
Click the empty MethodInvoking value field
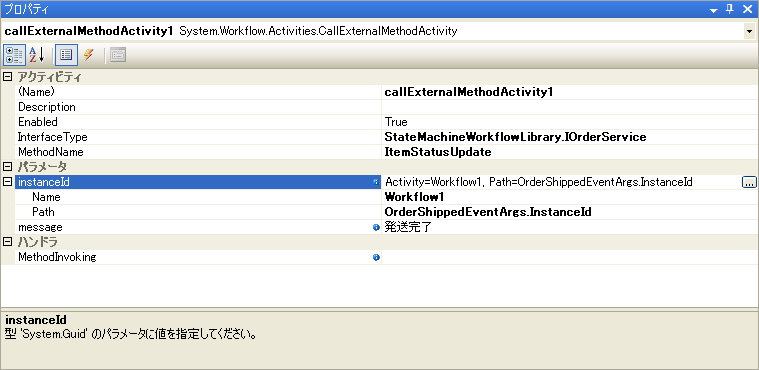coord(569,257)
